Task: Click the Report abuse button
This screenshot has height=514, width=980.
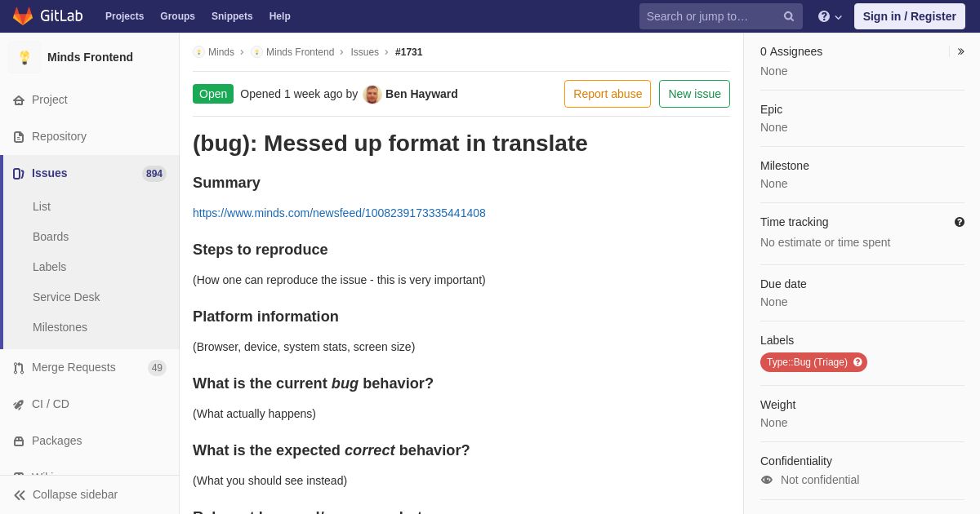Action: pos(608,94)
